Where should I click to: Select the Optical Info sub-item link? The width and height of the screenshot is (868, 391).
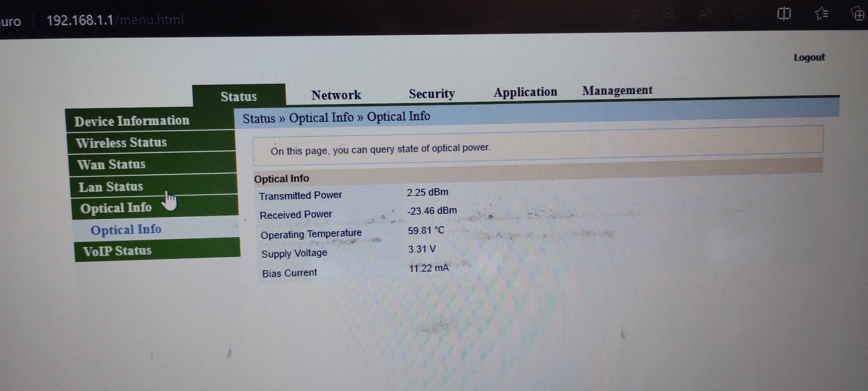[x=126, y=230]
